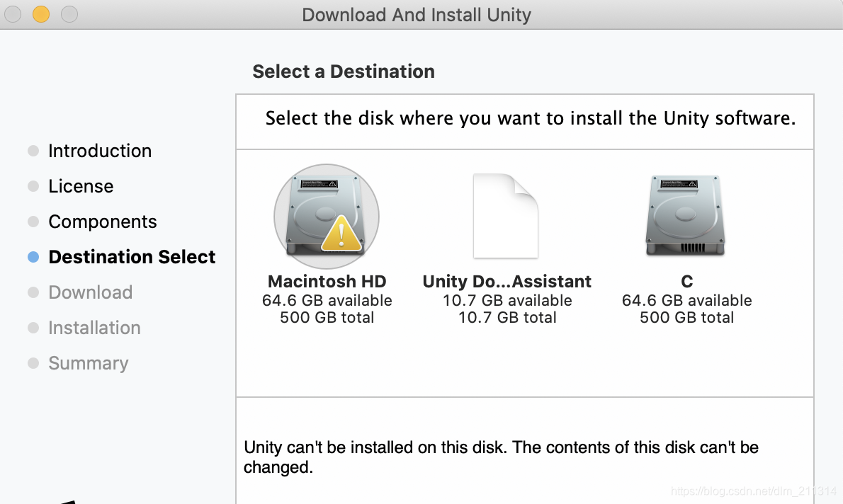
Task: Select the C drive disk icon
Action: (x=686, y=215)
